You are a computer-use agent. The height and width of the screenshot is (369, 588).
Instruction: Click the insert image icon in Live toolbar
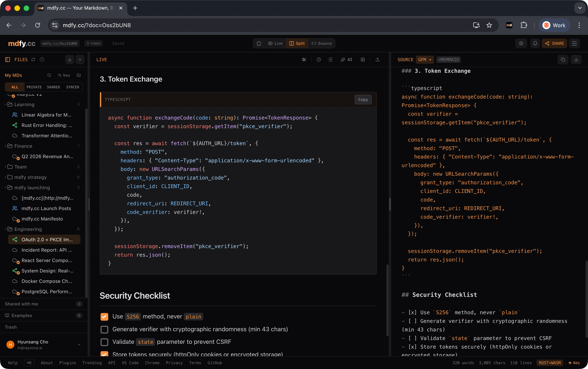(x=363, y=60)
